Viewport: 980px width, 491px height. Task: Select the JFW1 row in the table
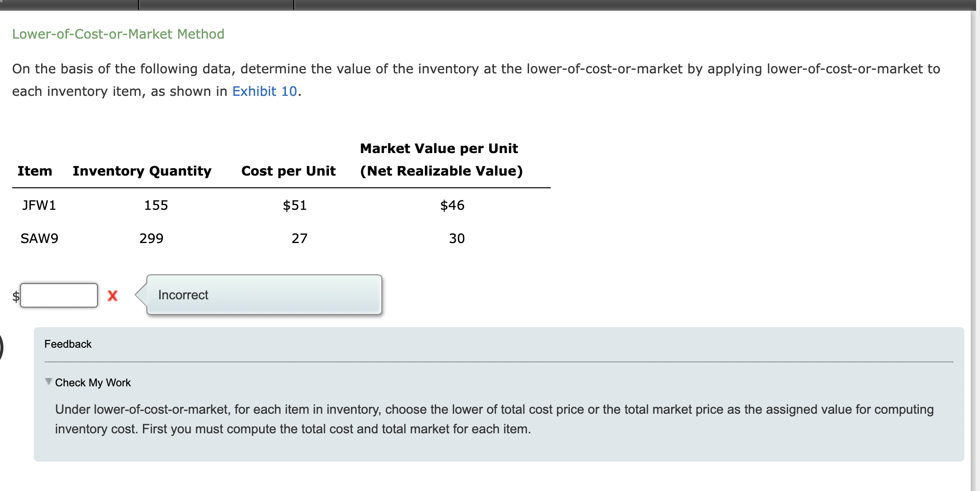coord(39,205)
